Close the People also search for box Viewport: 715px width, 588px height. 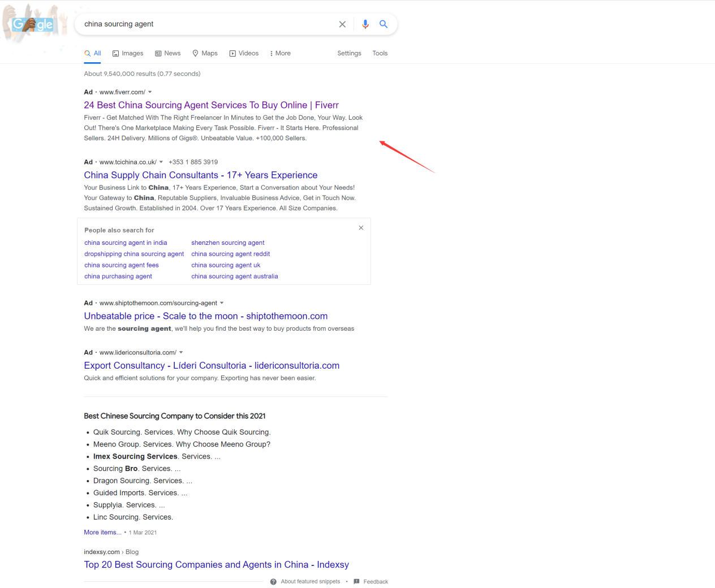click(361, 228)
